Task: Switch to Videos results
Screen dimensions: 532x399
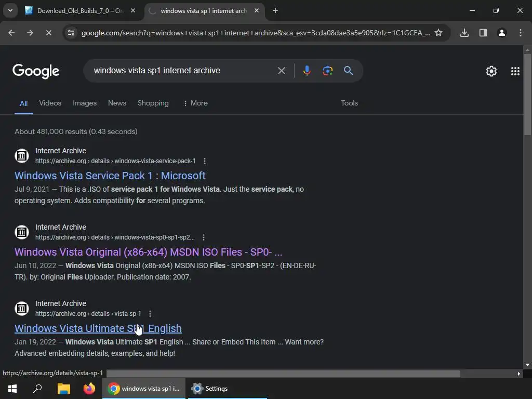Action: 50,103
